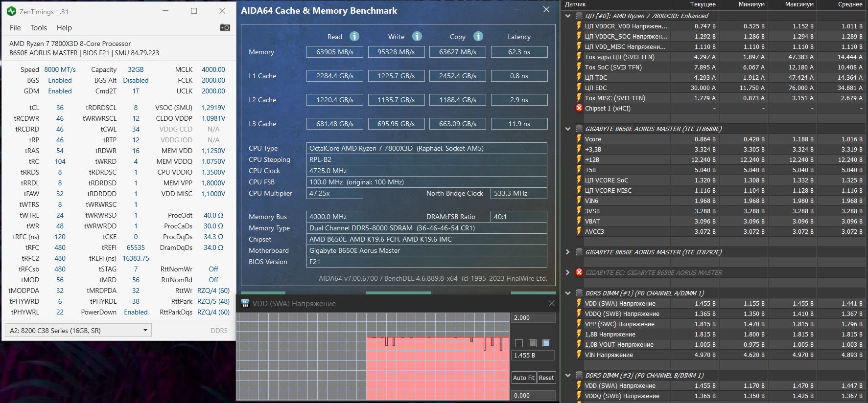868x403 pixels.
Task: Close the VDD (SWA) Напряжение graph window
Action: click(x=552, y=304)
